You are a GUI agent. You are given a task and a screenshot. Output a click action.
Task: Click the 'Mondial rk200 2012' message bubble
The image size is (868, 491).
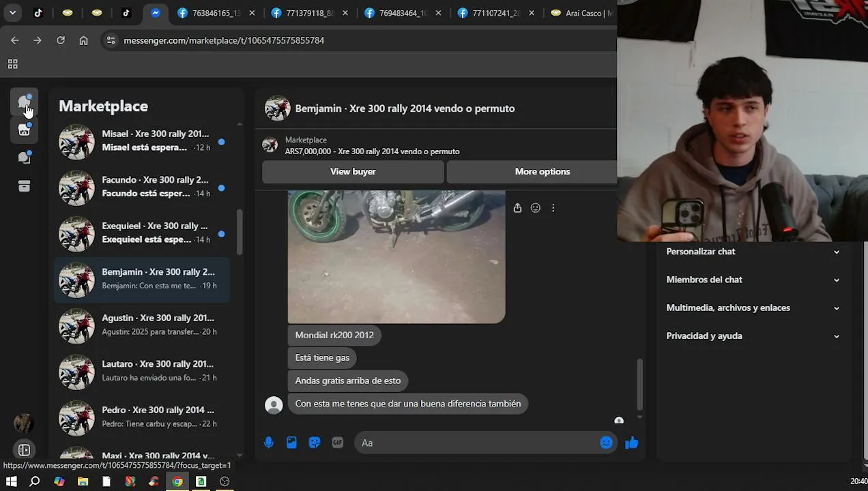tap(334, 335)
